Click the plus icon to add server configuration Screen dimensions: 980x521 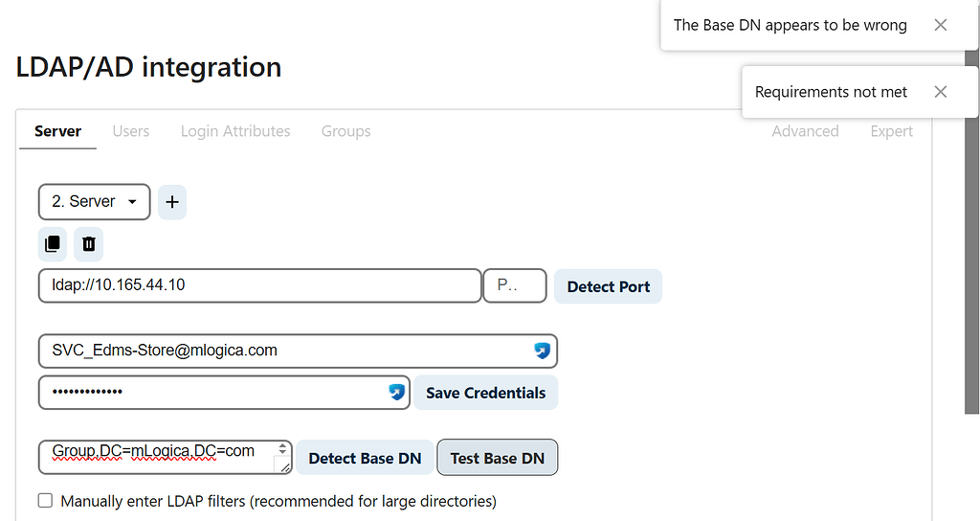[x=172, y=202]
